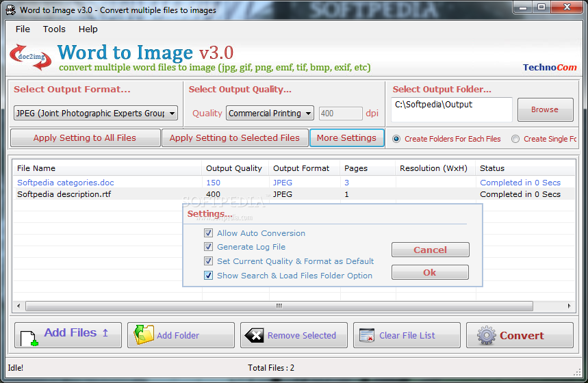Click the horizontal scrollbar thumb
The height and width of the screenshot is (383, 588).
click(x=279, y=306)
